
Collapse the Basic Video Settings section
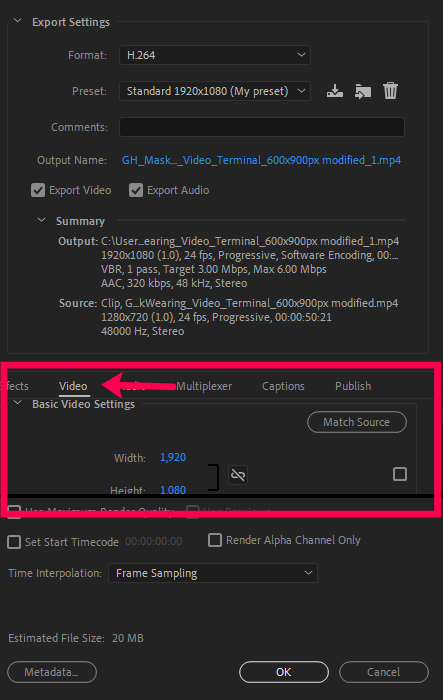pyautogui.click(x=17, y=403)
